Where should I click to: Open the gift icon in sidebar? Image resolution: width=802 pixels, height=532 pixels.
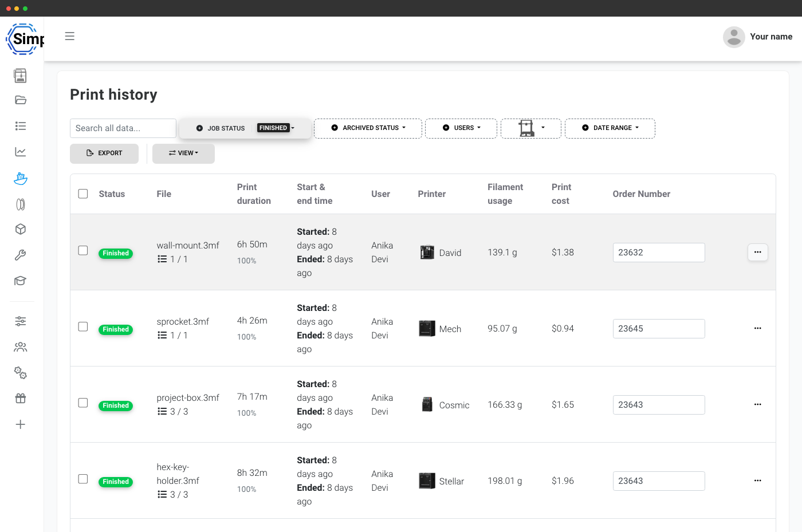tap(21, 399)
